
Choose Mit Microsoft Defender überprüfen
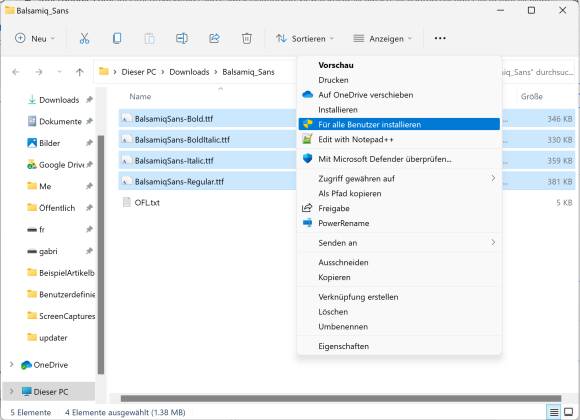point(385,159)
